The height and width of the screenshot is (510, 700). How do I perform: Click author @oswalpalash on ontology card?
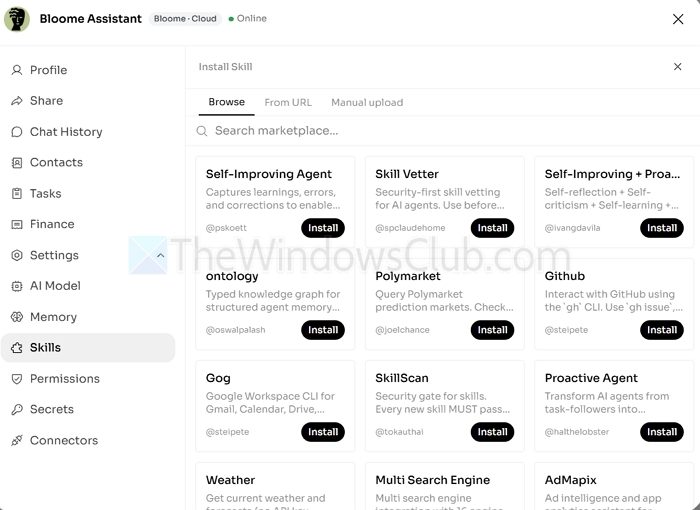click(236, 330)
